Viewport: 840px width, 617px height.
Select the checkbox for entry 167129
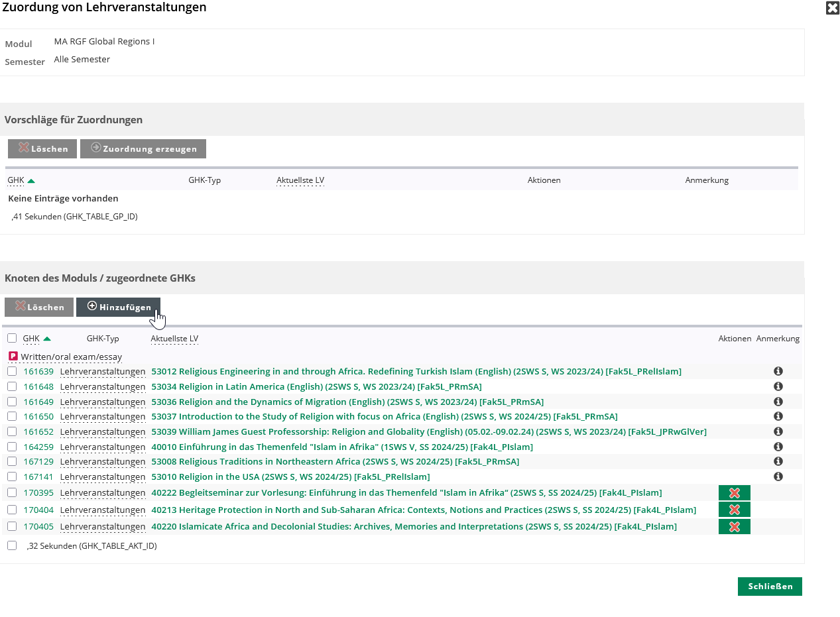coord(12,461)
